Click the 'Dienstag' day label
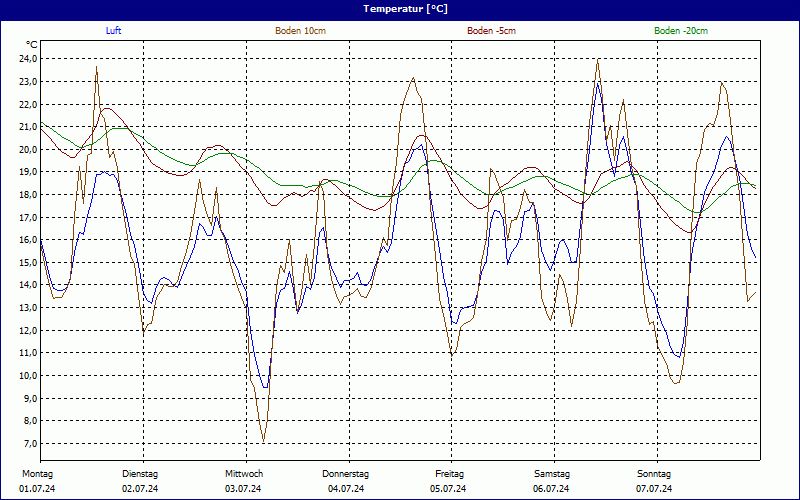Viewport: 800px width, 500px height. 140,474
